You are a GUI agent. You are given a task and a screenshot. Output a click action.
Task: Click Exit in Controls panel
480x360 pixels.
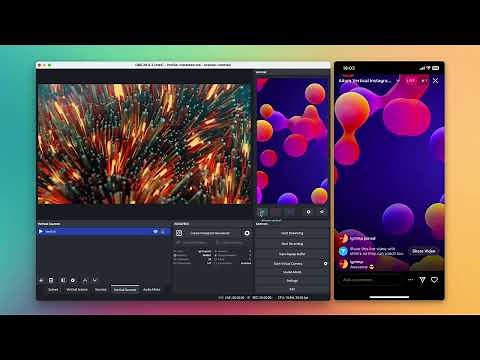[x=292, y=289]
